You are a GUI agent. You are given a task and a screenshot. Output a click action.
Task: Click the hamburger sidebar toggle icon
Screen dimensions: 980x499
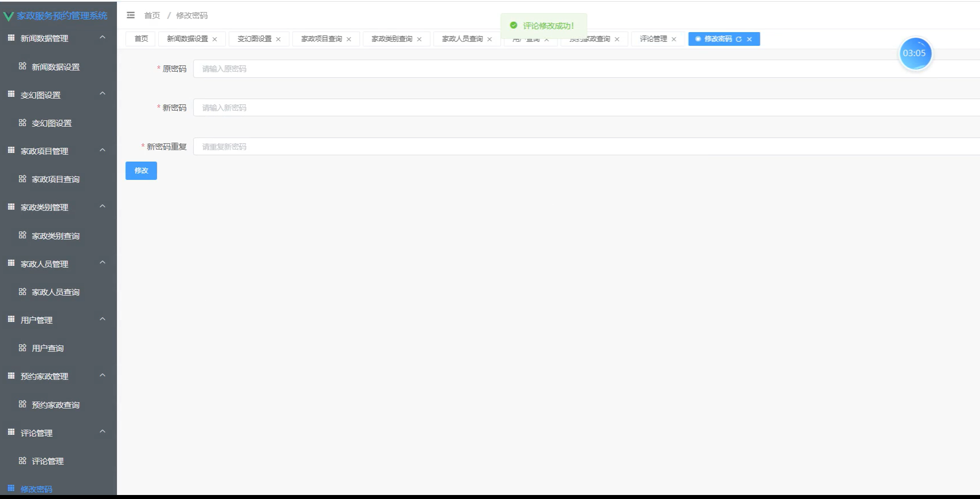pyautogui.click(x=131, y=15)
